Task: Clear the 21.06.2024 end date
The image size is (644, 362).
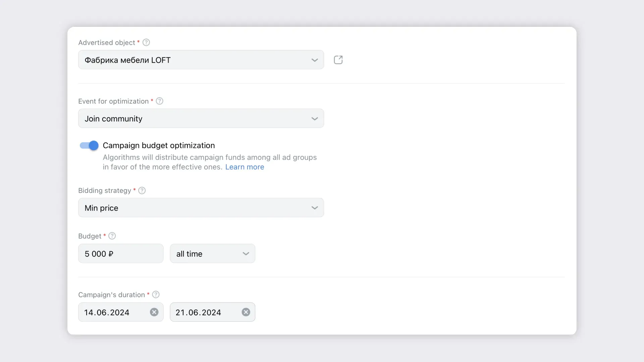Action: click(x=246, y=312)
